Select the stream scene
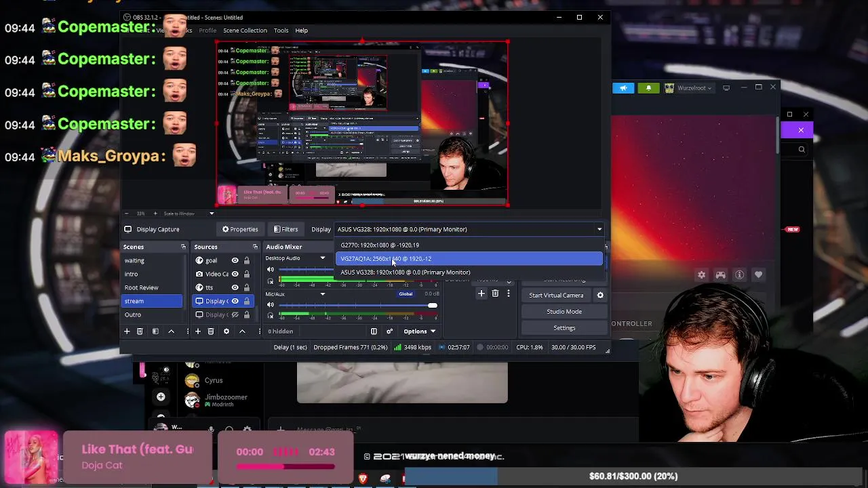 point(152,301)
